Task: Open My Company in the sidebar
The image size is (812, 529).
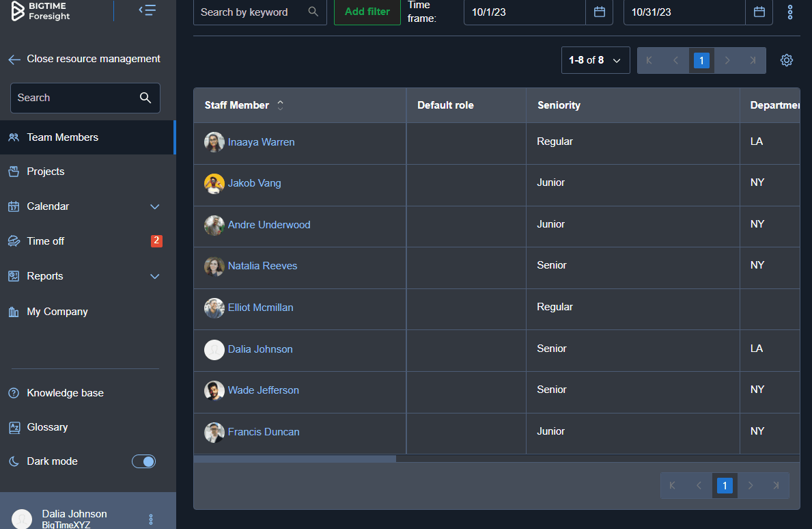Action: [57, 312]
